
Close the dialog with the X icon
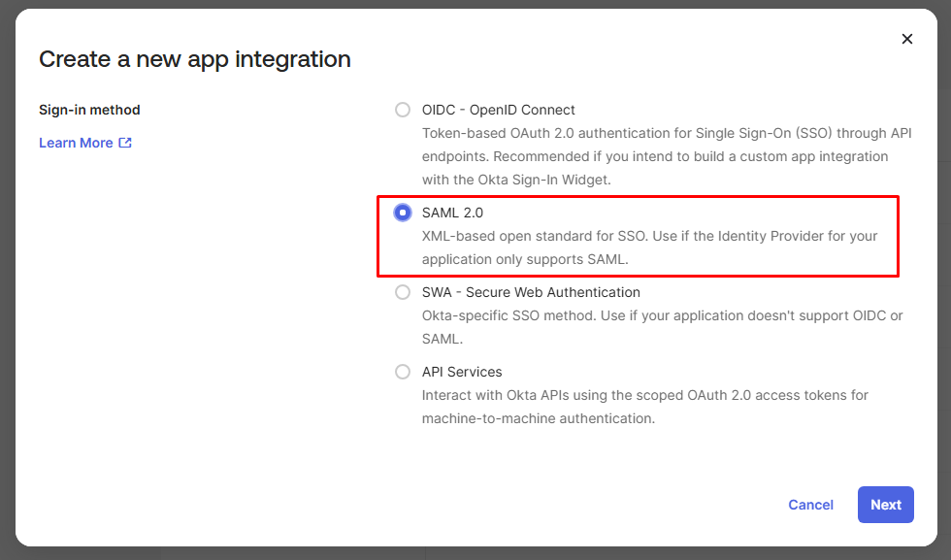pyautogui.click(x=907, y=39)
